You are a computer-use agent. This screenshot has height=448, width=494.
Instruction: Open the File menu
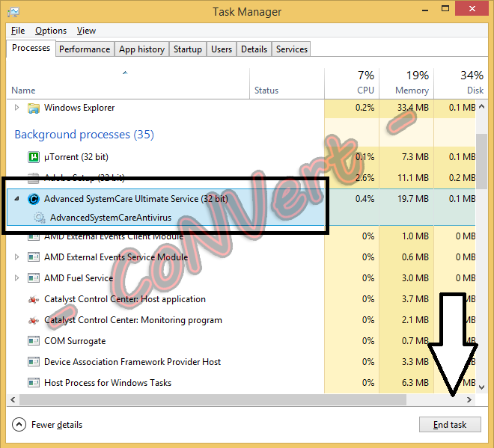(x=18, y=31)
